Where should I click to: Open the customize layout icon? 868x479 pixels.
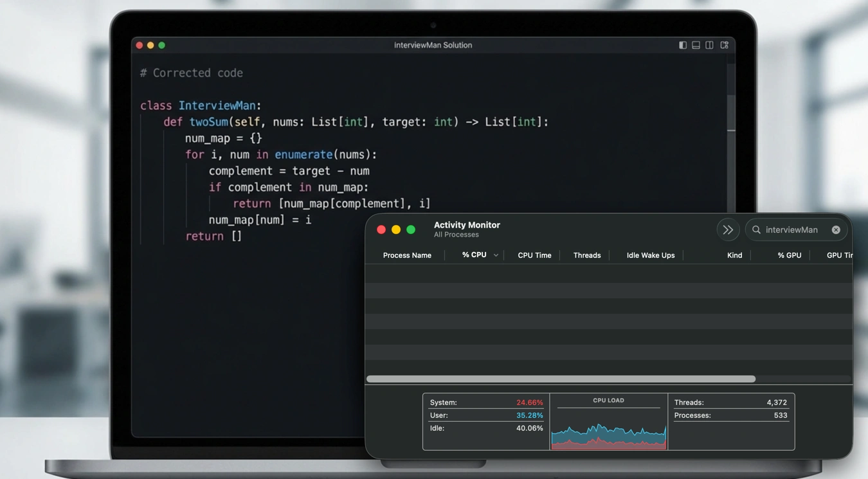724,45
